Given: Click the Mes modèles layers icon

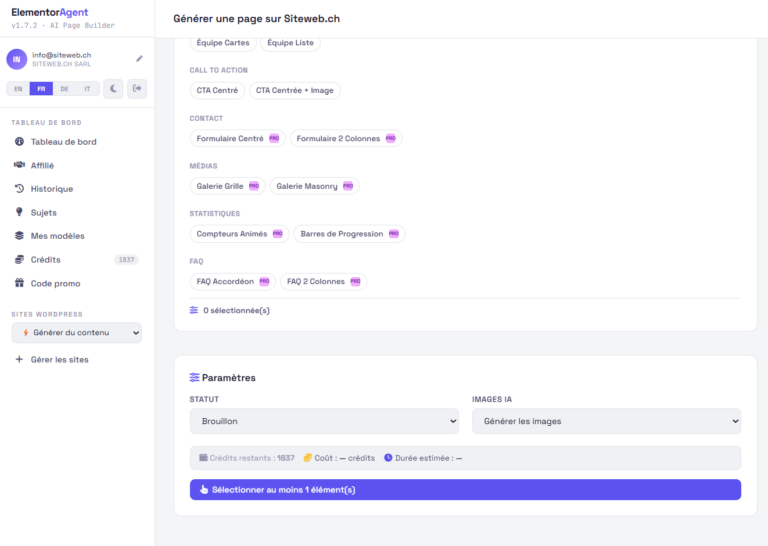Looking at the screenshot, I should (19, 236).
